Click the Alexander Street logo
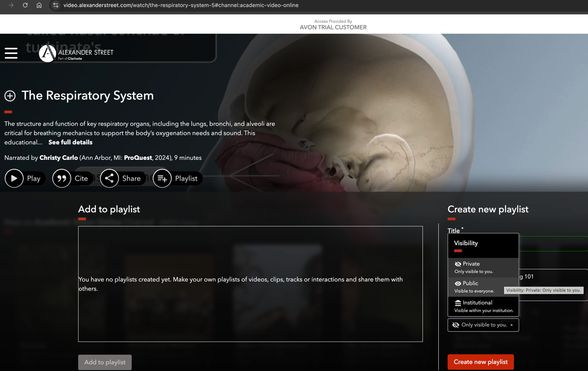The width and height of the screenshot is (588, 371). coord(76,53)
